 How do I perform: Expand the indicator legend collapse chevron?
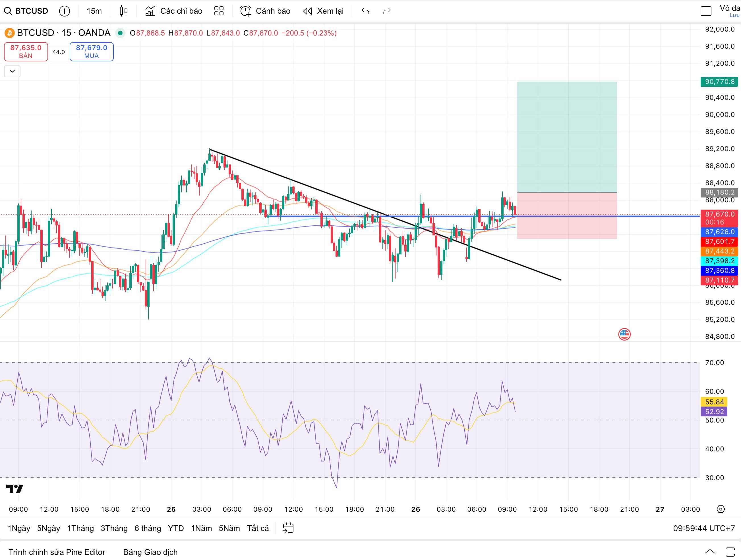(x=12, y=71)
